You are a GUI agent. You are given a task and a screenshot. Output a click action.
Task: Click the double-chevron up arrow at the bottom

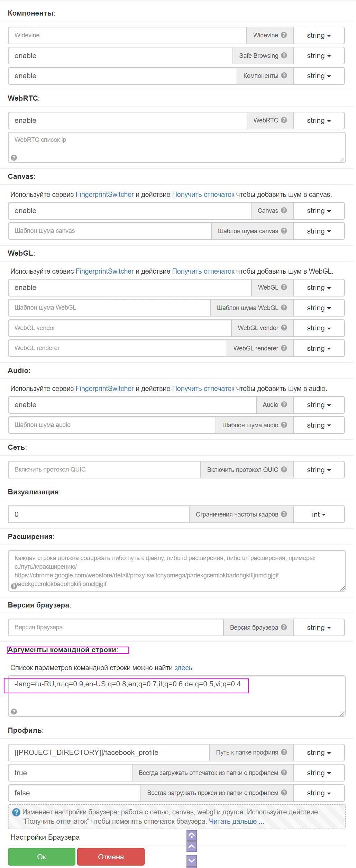click(x=192, y=835)
